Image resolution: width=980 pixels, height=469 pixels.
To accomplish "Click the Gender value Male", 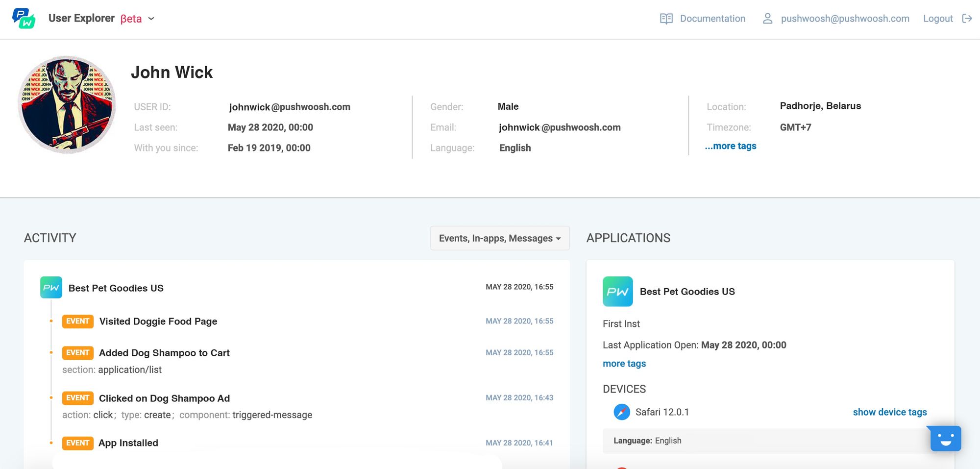I will pyautogui.click(x=508, y=106).
